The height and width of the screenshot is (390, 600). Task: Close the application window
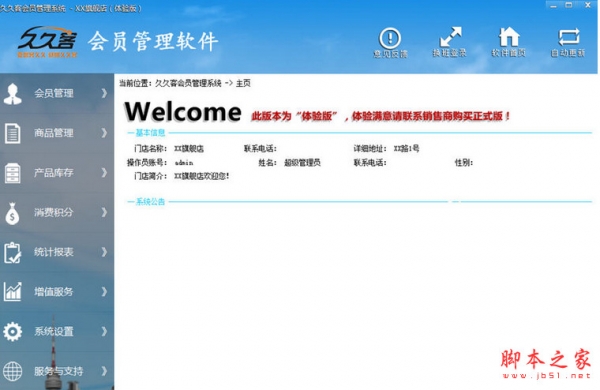[x=588, y=5]
